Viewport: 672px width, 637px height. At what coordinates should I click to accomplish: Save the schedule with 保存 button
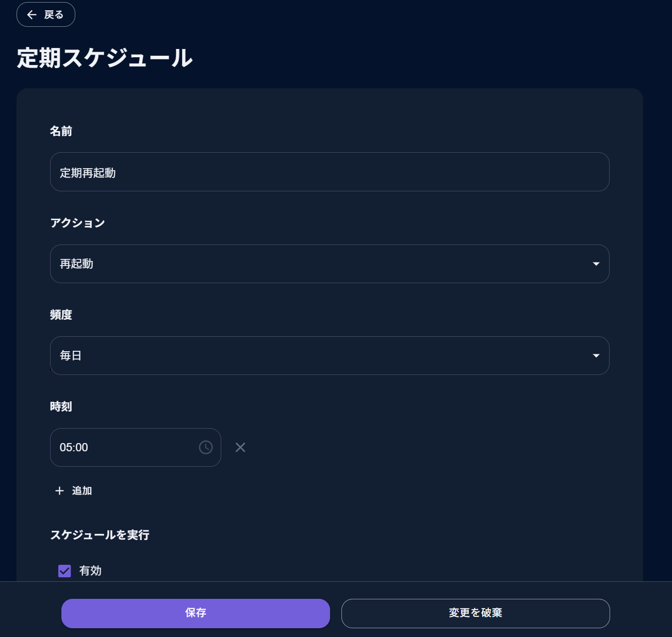click(x=195, y=613)
